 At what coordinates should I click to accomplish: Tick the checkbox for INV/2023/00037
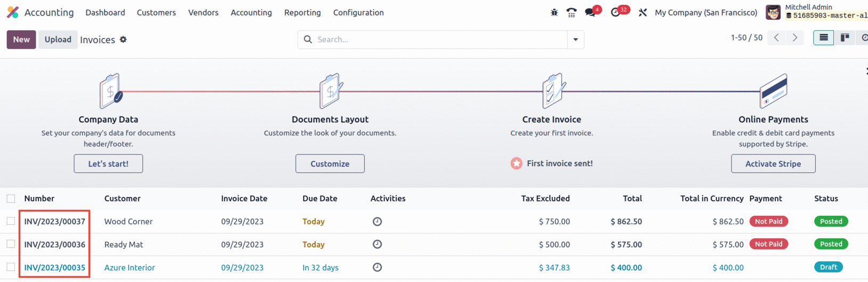[11, 221]
